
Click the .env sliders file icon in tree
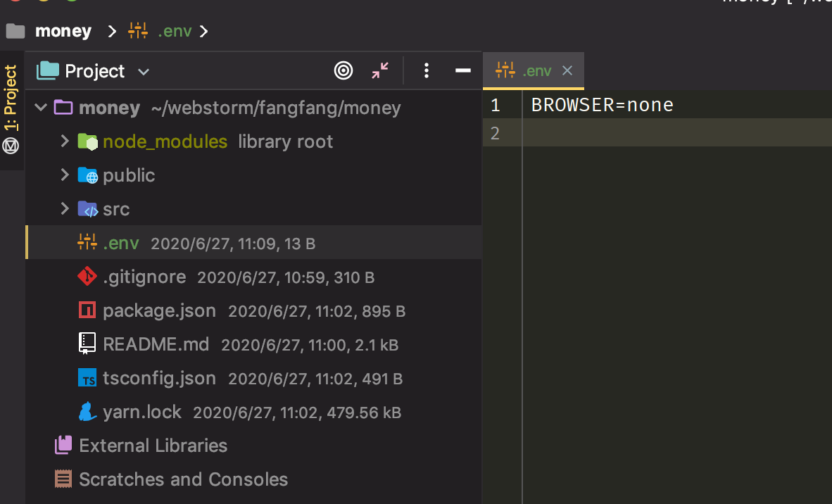[x=87, y=242]
